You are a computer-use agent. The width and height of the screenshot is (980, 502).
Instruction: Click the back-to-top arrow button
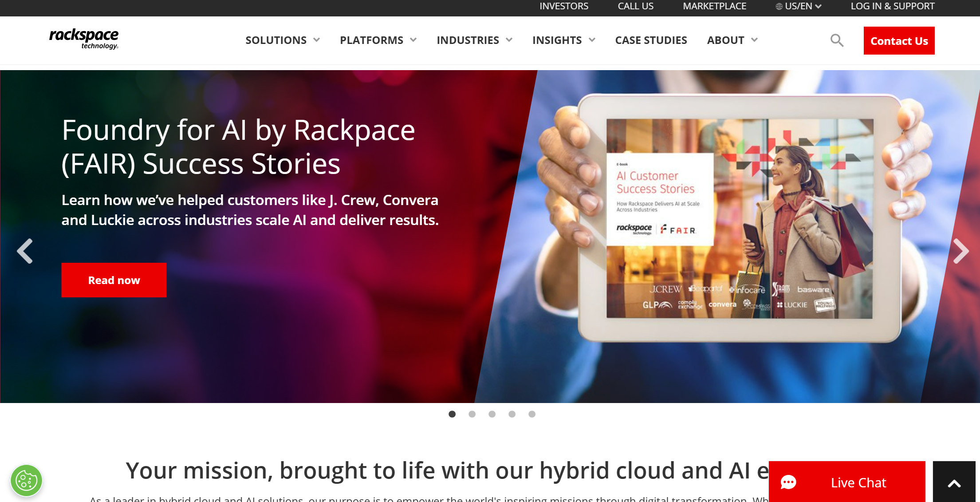point(954,482)
